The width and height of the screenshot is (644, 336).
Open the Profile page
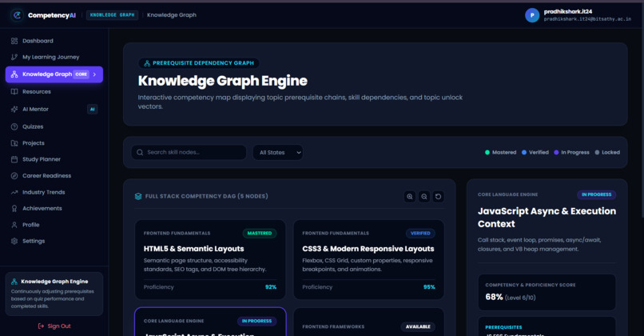pos(54,225)
